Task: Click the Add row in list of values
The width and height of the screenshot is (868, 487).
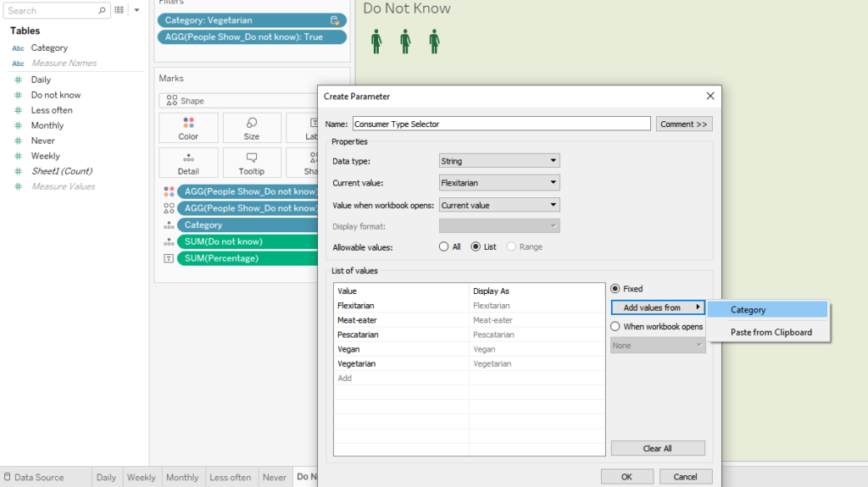Action: tap(469, 379)
